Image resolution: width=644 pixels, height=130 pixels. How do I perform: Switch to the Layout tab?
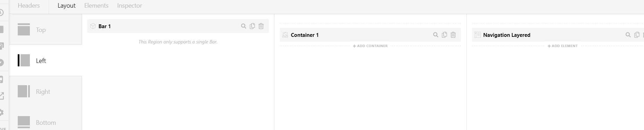coord(66,6)
